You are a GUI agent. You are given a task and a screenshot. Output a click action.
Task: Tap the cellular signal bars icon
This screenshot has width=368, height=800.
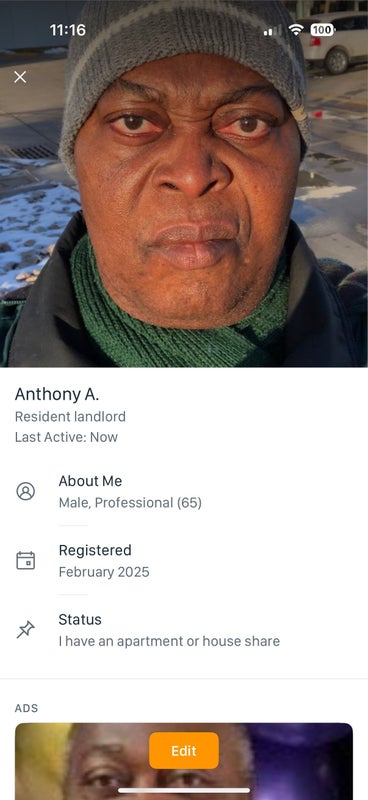(272, 31)
